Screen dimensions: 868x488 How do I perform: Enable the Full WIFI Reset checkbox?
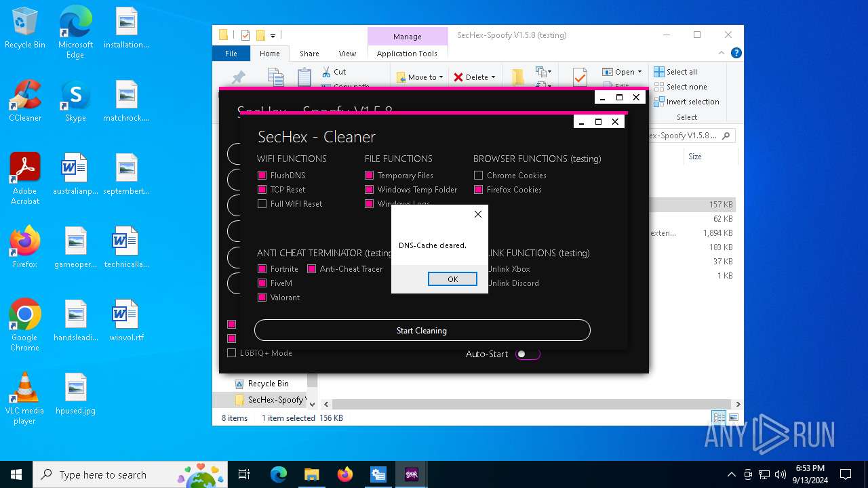click(262, 203)
